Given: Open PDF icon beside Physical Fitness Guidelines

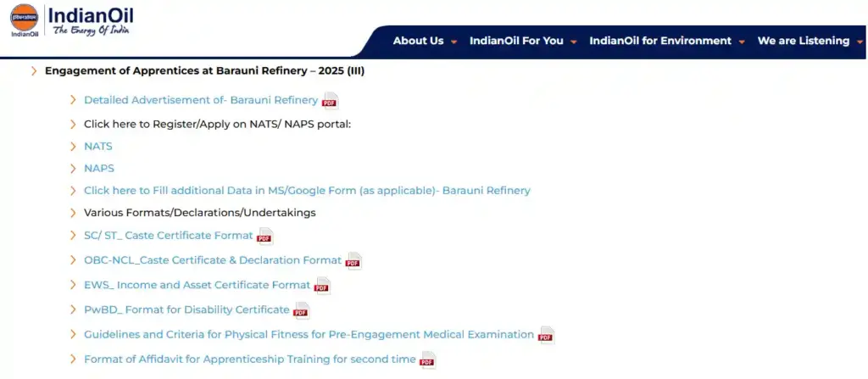Looking at the screenshot, I should pyautogui.click(x=546, y=335).
